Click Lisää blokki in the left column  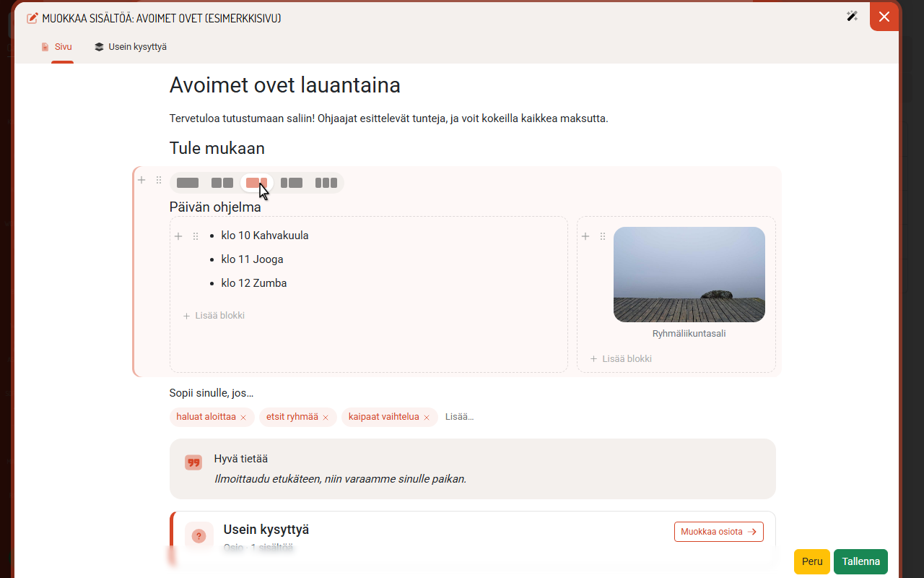tap(214, 316)
